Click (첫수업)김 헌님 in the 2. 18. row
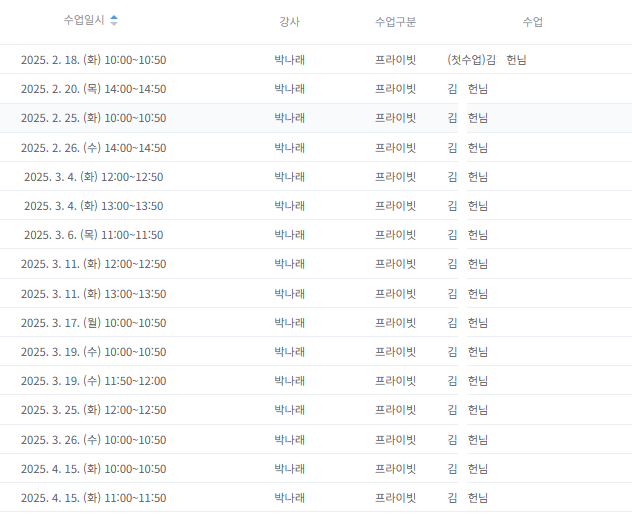Image resolution: width=632 pixels, height=515 pixels. [x=487, y=60]
